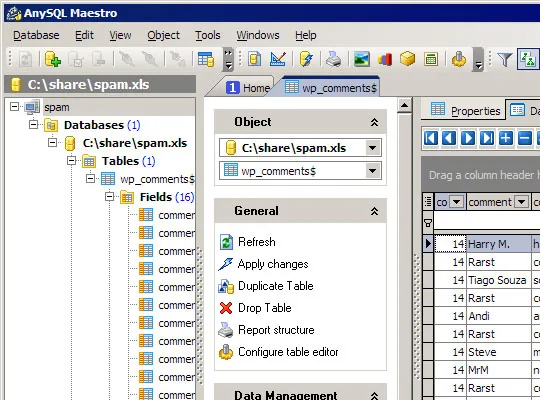The height and width of the screenshot is (400, 540).
Task: Click the delete record minus button
Action: 524,138
